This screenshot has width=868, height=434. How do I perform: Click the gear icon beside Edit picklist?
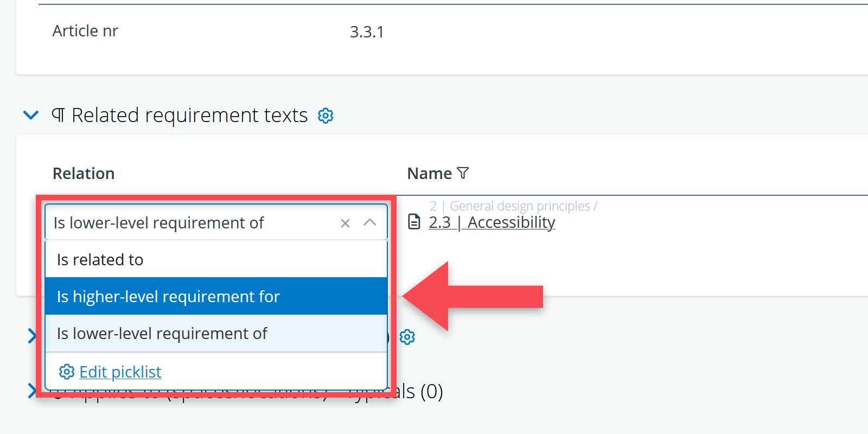tap(67, 372)
